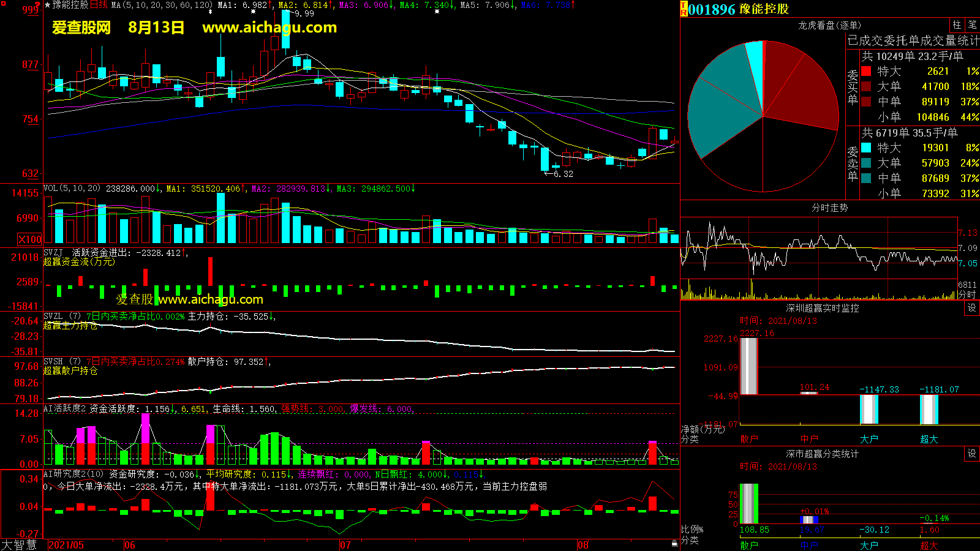Viewport: 980px width, 551px height.
Task: Click the red square icon at top-left corner
Action: pyautogui.click(x=4, y=4)
